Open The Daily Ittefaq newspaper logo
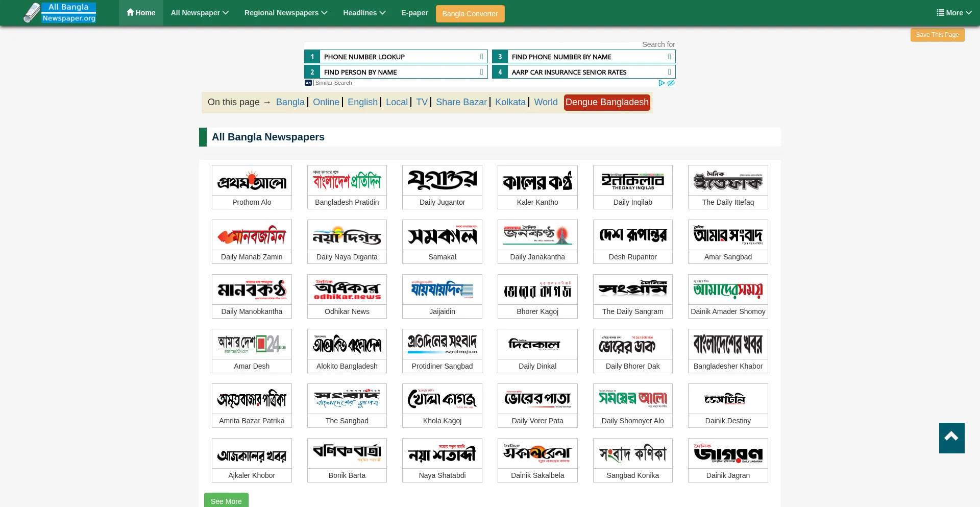This screenshot has width=980, height=507. [x=728, y=180]
